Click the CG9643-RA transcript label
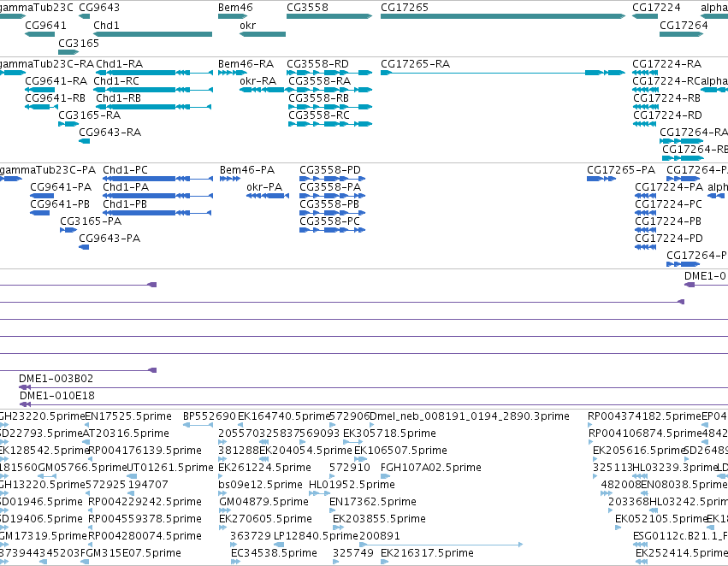Viewport: 728px width, 566px height. point(110,133)
